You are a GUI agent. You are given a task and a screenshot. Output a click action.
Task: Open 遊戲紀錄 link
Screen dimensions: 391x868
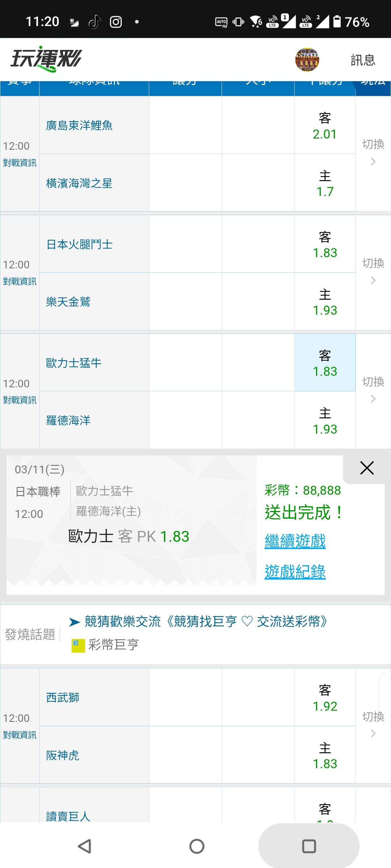295,572
